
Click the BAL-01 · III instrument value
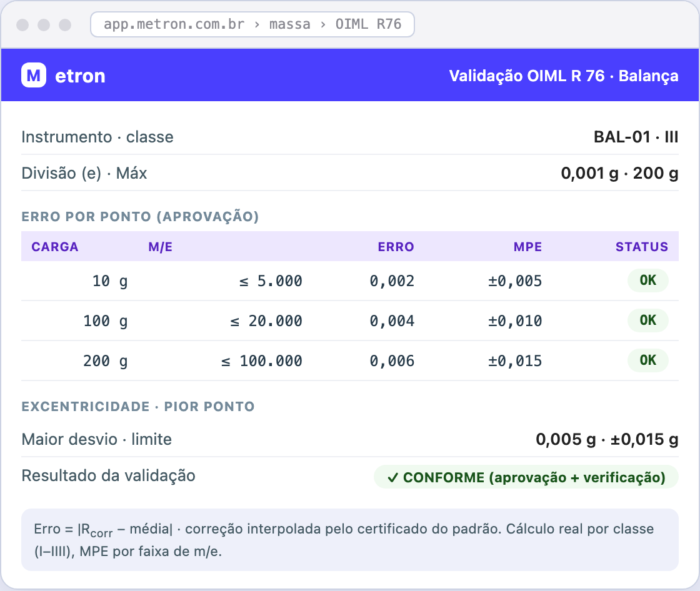coord(636,137)
